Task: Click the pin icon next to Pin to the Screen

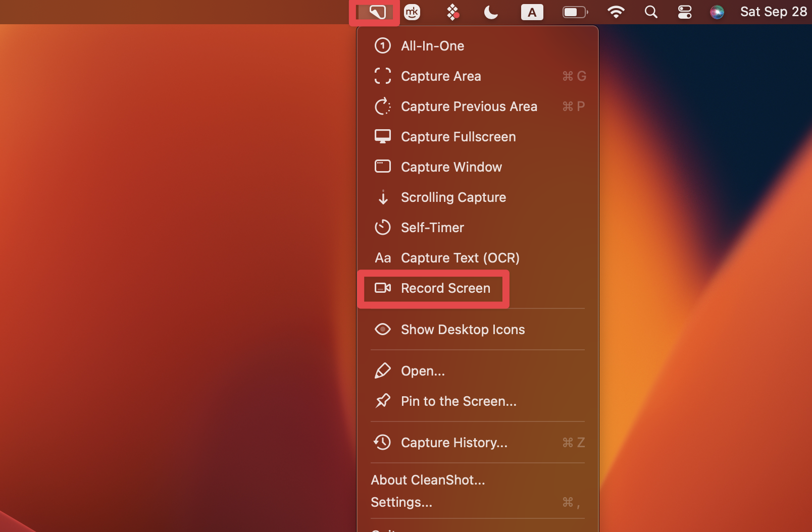Action: [x=383, y=401]
